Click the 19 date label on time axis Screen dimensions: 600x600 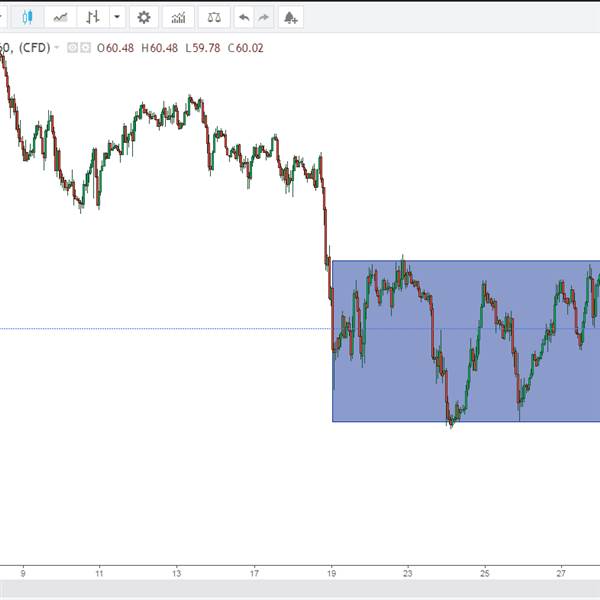click(x=332, y=573)
